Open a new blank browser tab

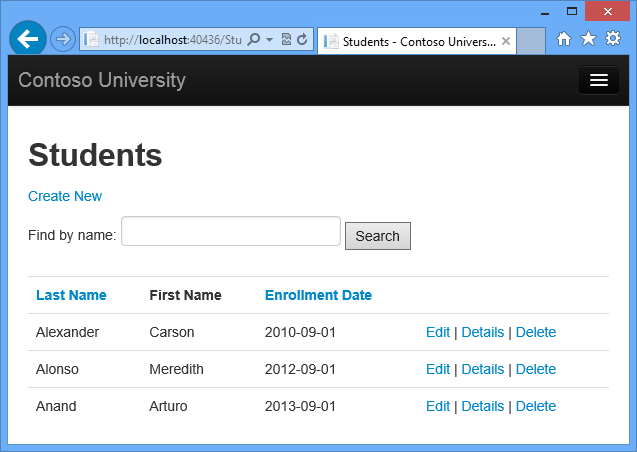click(531, 42)
